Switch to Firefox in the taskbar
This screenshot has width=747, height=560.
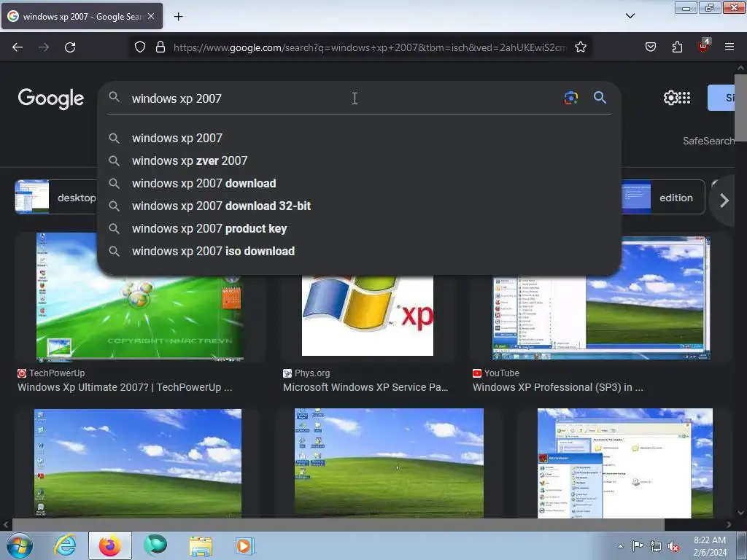tap(110, 545)
